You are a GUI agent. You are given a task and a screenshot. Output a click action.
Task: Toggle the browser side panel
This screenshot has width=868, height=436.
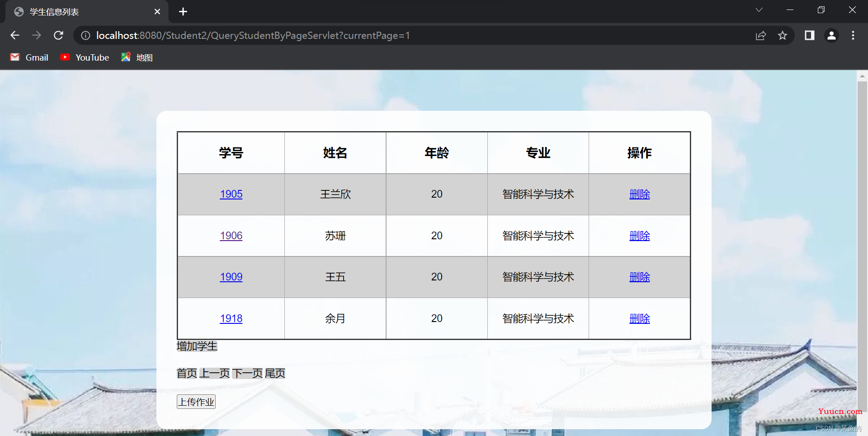(x=809, y=35)
